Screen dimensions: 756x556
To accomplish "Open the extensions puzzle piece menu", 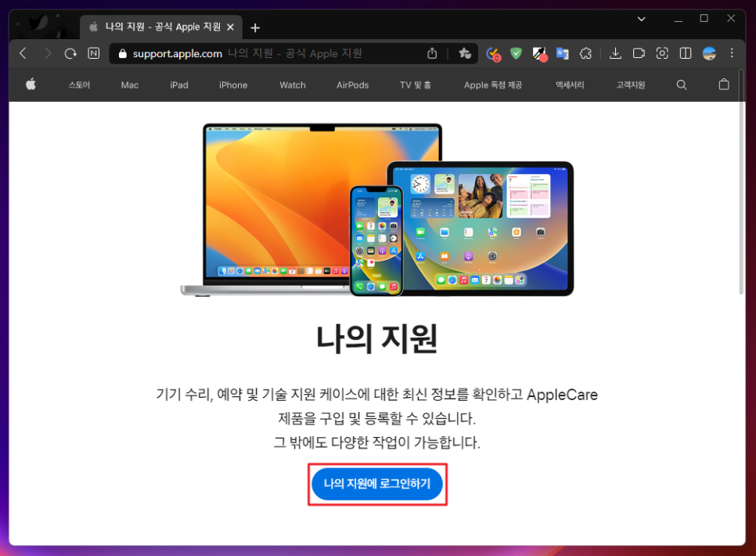I will pyautogui.click(x=586, y=53).
